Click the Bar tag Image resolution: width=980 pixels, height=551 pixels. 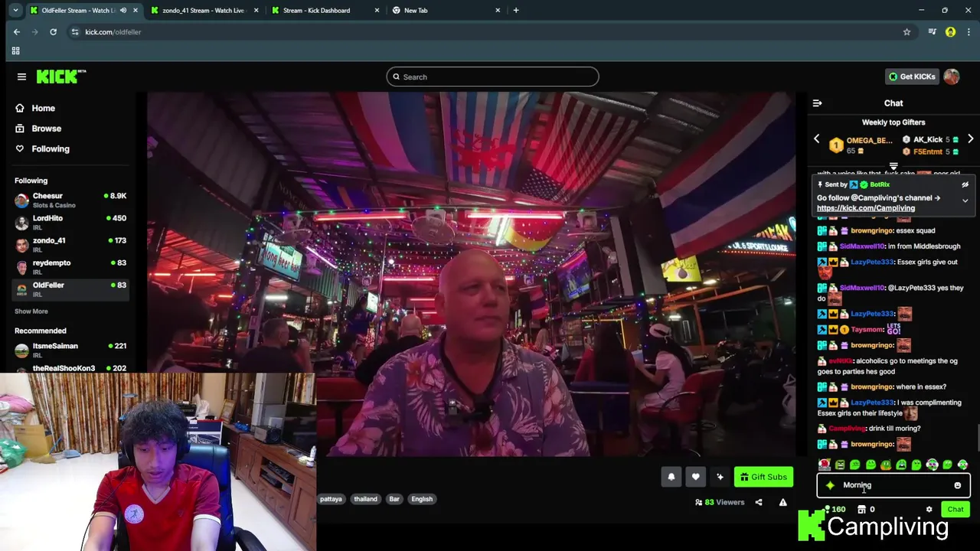394,499
